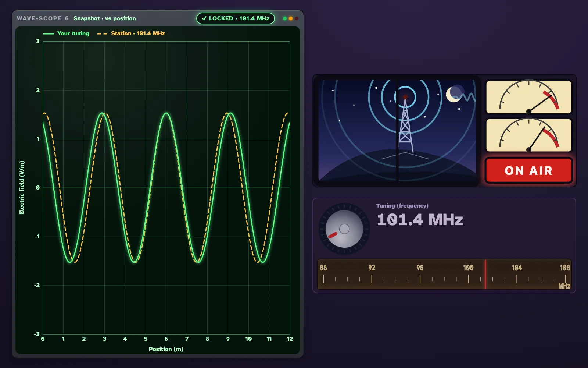Click the dark red window dot
This screenshot has height=368, width=588.
296,18
